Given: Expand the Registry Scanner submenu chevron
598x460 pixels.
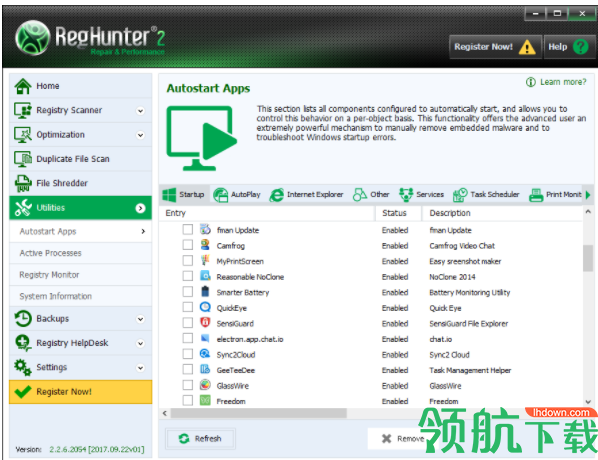Looking at the screenshot, I should coord(140,111).
